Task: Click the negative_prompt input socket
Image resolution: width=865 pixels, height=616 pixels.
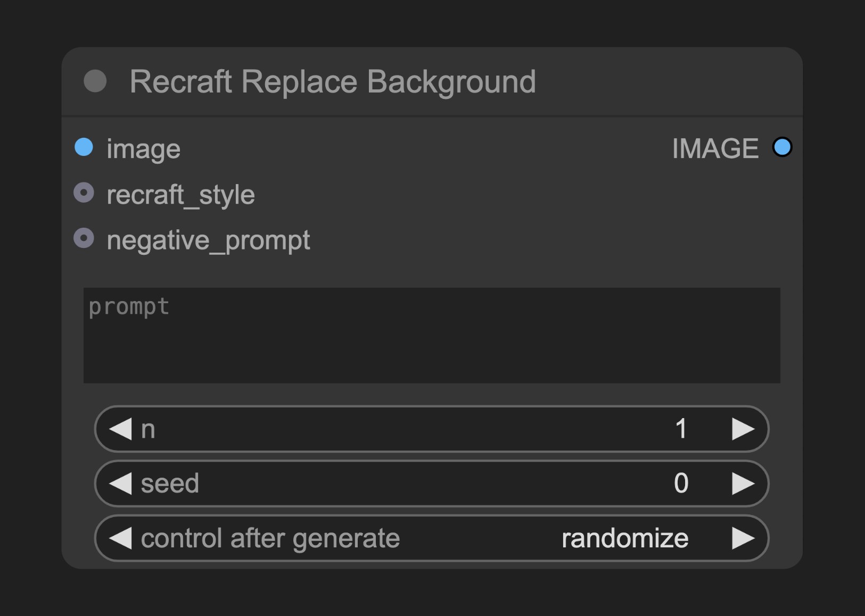Action: tap(84, 238)
